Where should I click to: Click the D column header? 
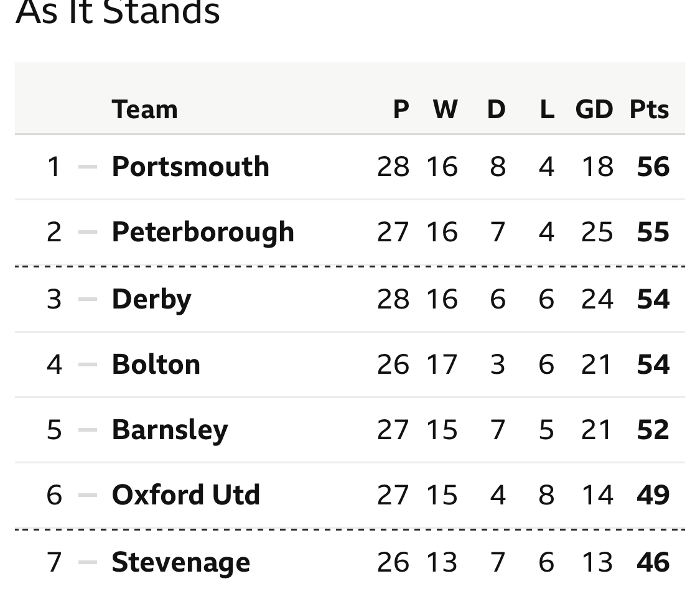(497, 109)
